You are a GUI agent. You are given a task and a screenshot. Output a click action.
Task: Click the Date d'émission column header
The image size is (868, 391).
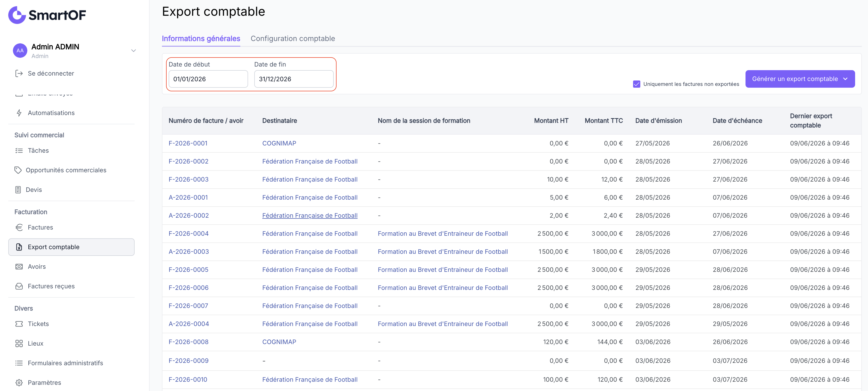pos(658,121)
